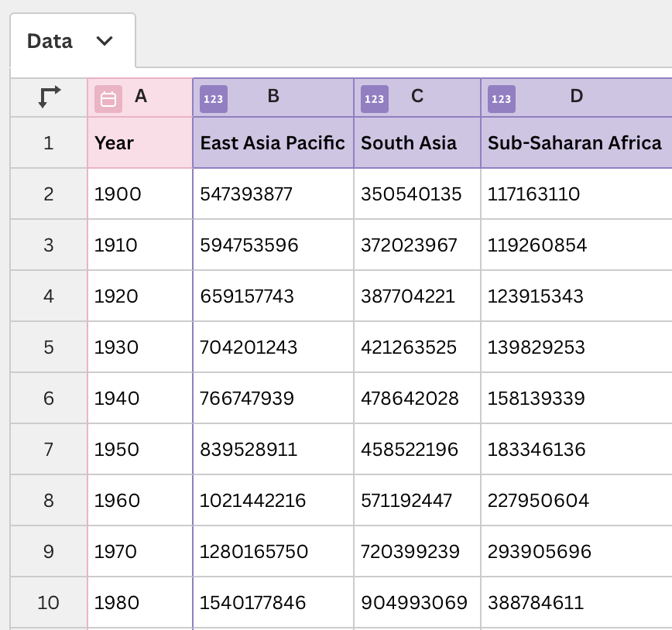Click the calendar date-type icon in column A
672x630 pixels.
pyautogui.click(x=108, y=98)
